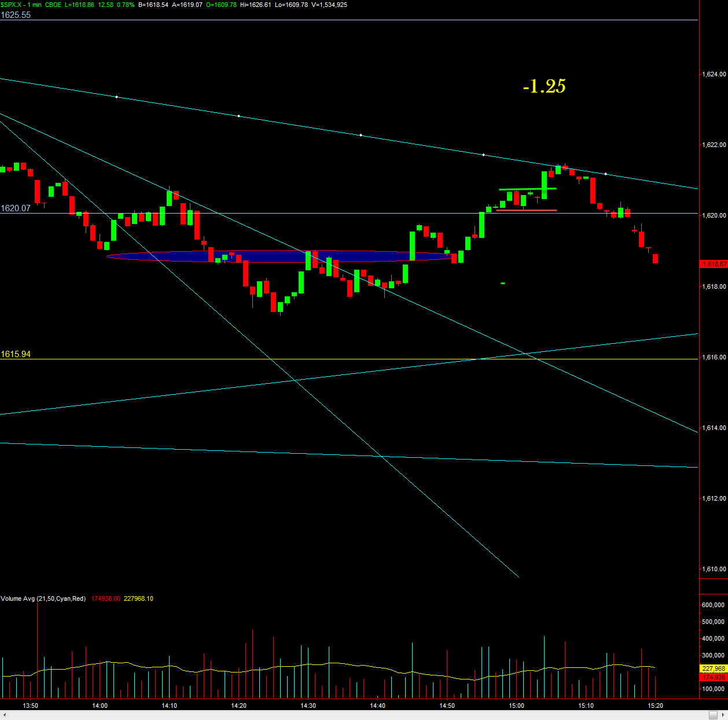
Task: Click the 14:50 time axis label
Action: 447,706
